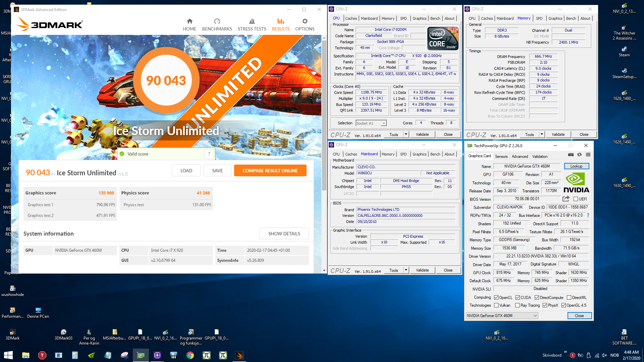Share BIOS version export icon in GPU-Z
Image resolution: width=644 pixels, height=362 pixels.
coord(566,199)
